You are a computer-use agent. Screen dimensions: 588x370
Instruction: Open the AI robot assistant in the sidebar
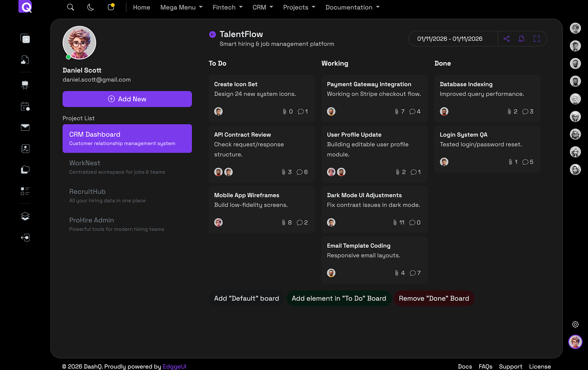point(24,84)
